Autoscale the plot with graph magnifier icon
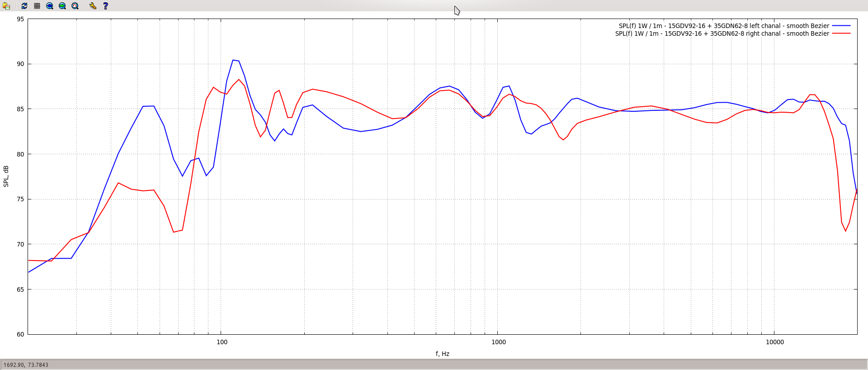 75,6
